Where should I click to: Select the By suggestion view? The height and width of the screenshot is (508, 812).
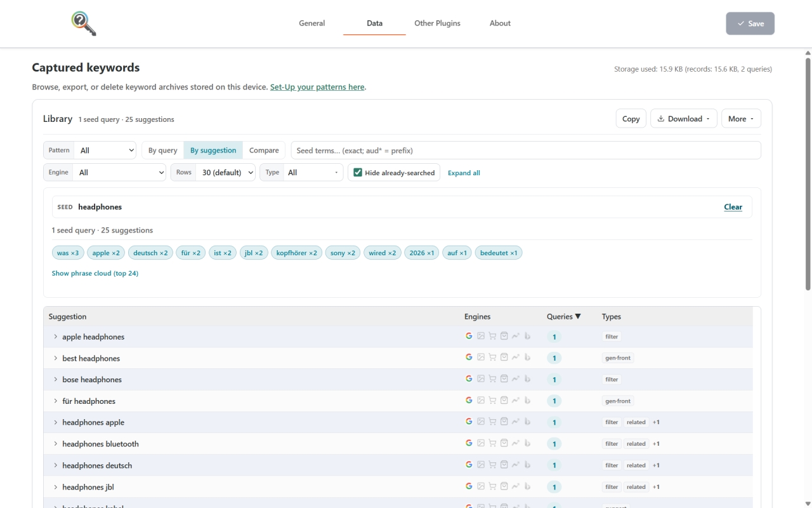[x=213, y=150]
